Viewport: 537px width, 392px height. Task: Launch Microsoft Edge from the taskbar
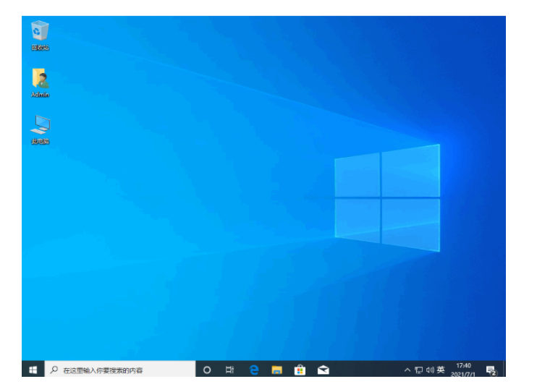pos(253,370)
